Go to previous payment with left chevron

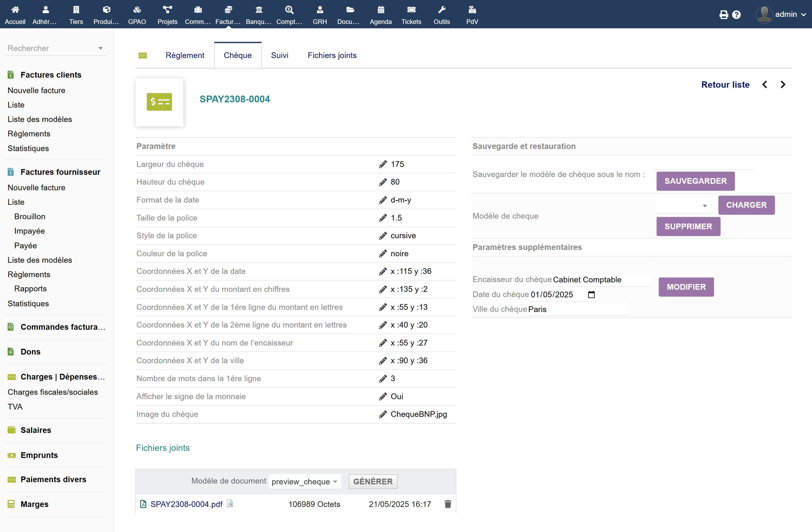coord(765,84)
